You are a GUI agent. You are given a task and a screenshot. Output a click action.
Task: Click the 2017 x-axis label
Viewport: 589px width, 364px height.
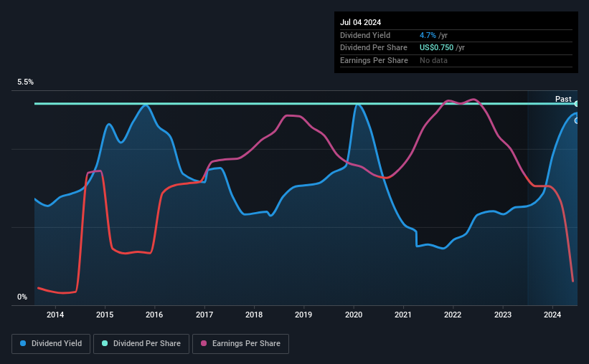pos(204,315)
